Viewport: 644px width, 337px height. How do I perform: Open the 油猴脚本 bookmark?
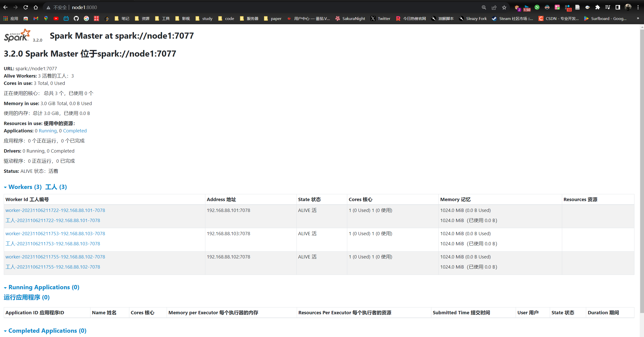pos(442,18)
